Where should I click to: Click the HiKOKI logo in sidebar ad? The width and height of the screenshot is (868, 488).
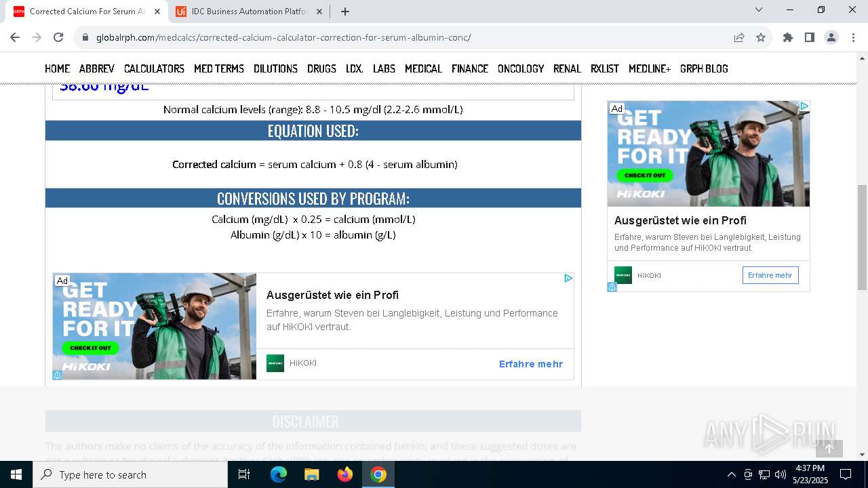[x=623, y=275]
